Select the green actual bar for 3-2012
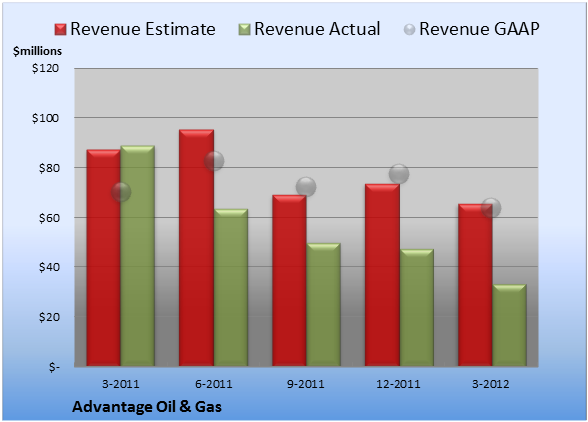The width and height of the screenshot is (588, 422). 509,325
